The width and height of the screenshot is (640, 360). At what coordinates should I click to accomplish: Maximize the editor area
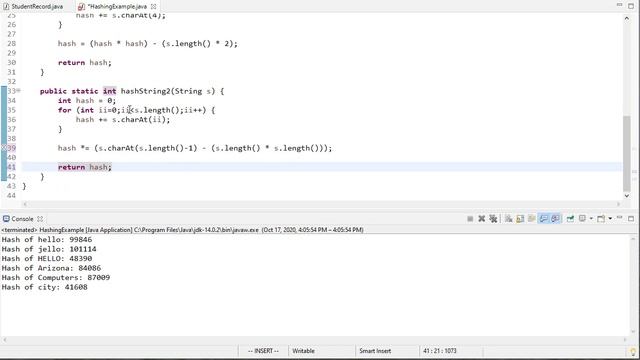click(631, 6)
